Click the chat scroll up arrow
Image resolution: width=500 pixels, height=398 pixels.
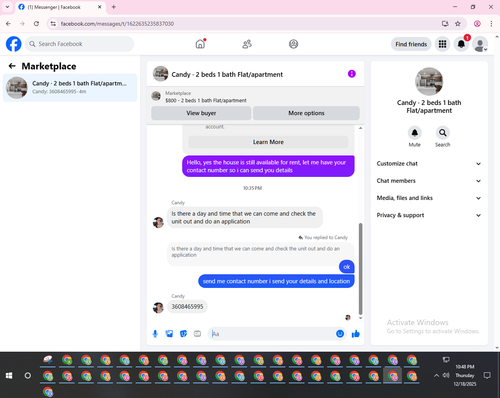360,128
